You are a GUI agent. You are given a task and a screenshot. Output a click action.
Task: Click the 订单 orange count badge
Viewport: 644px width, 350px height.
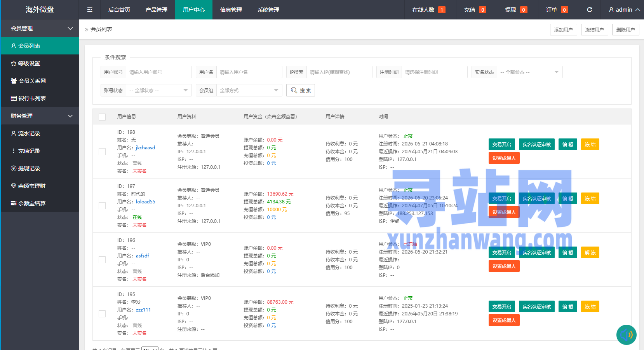point(564,10)
